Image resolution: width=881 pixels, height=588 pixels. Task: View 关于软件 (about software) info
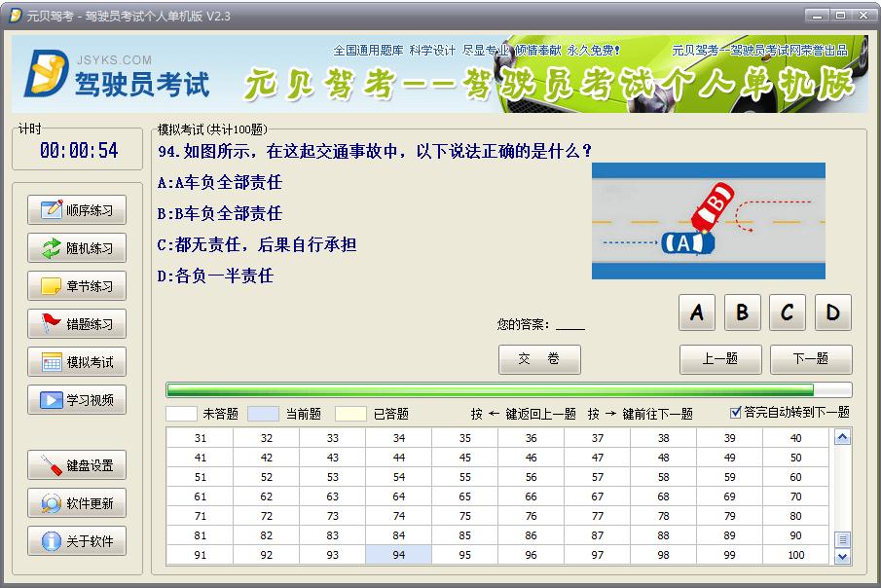[x=76, y=542]
